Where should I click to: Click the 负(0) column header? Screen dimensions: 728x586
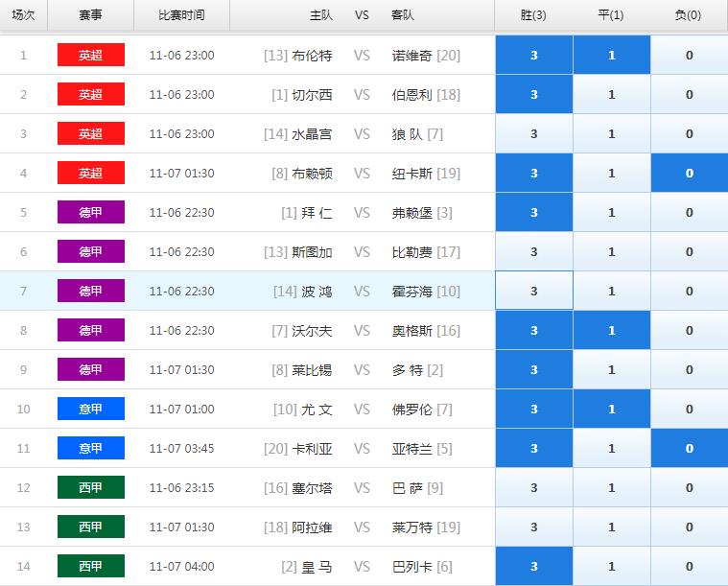(689, 15)
